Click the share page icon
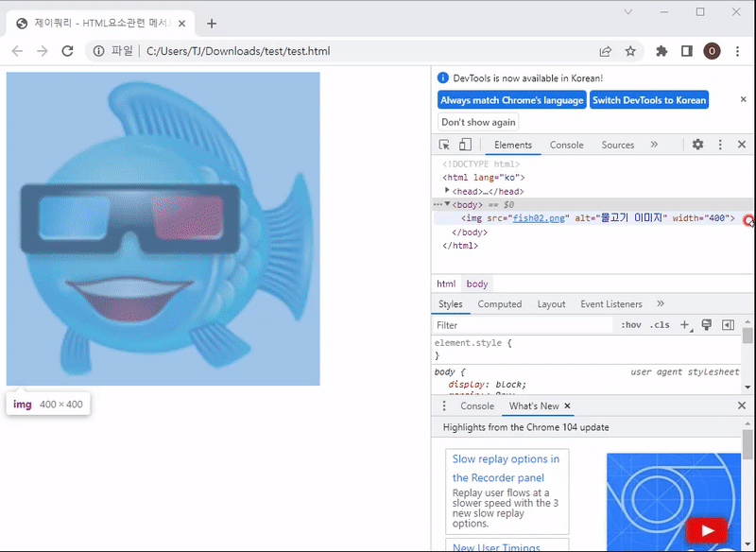This screenshot has width=756, height=552. (x=606, y=51)
